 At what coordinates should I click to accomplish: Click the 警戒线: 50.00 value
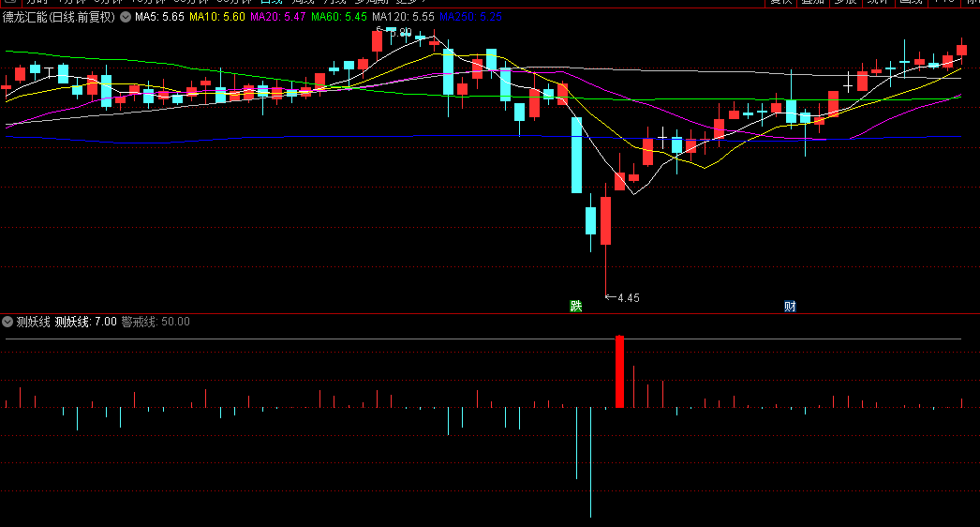[x=156, y=322]
